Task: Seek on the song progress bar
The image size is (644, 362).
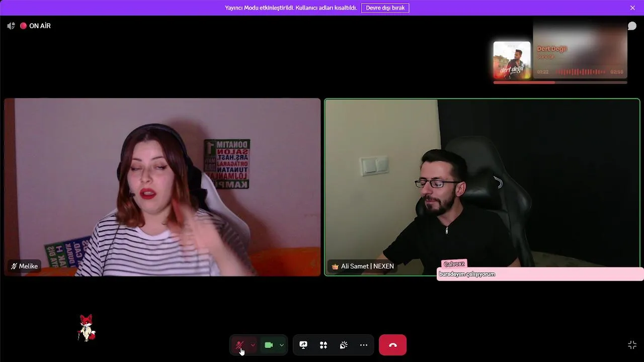Action: tap(560, 82)
